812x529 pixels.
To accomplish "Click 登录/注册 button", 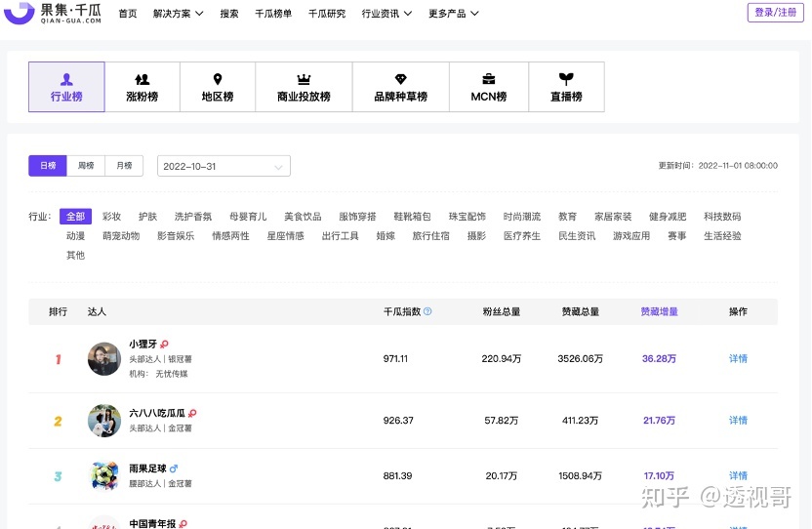I will pos(775,13).
